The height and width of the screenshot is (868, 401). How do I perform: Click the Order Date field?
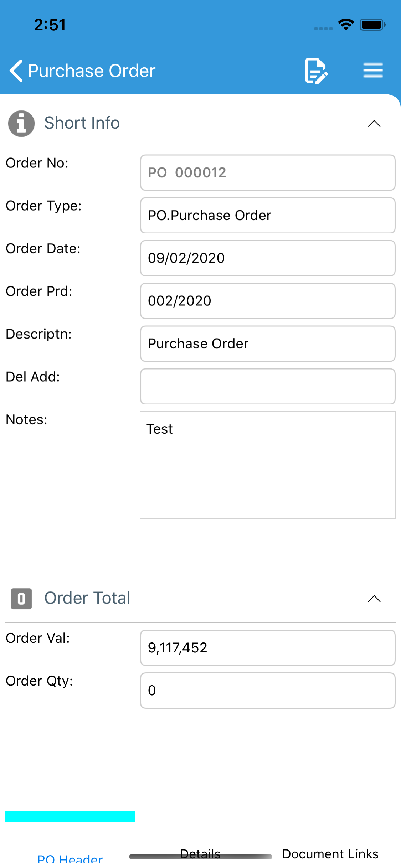[x=268, y=258]
